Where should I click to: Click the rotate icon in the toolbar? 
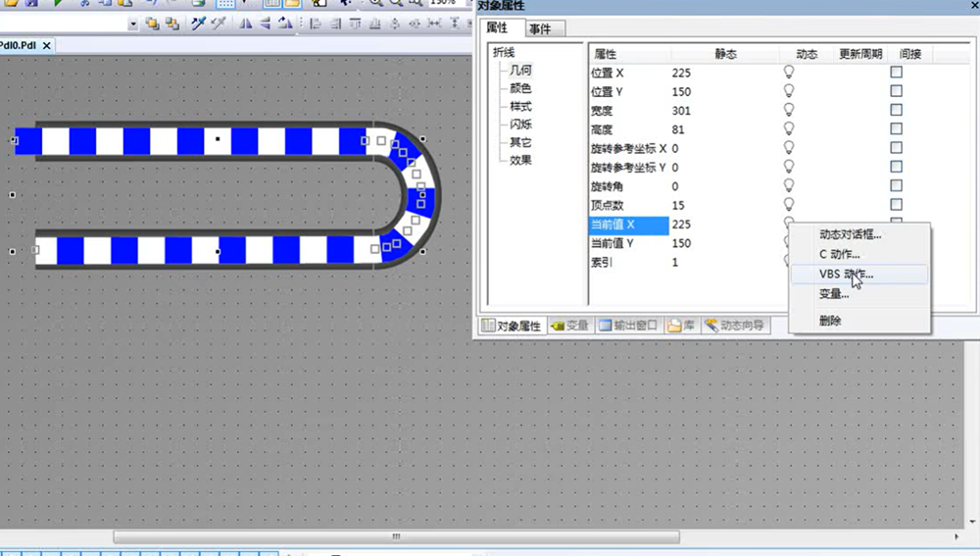[285, 24]
